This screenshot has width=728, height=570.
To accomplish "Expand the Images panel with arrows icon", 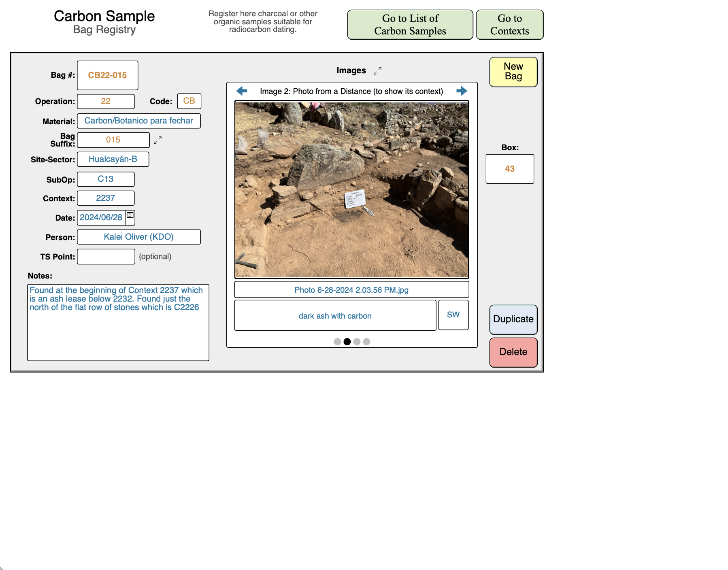I will pyautogui.click(x=377, y=71).
